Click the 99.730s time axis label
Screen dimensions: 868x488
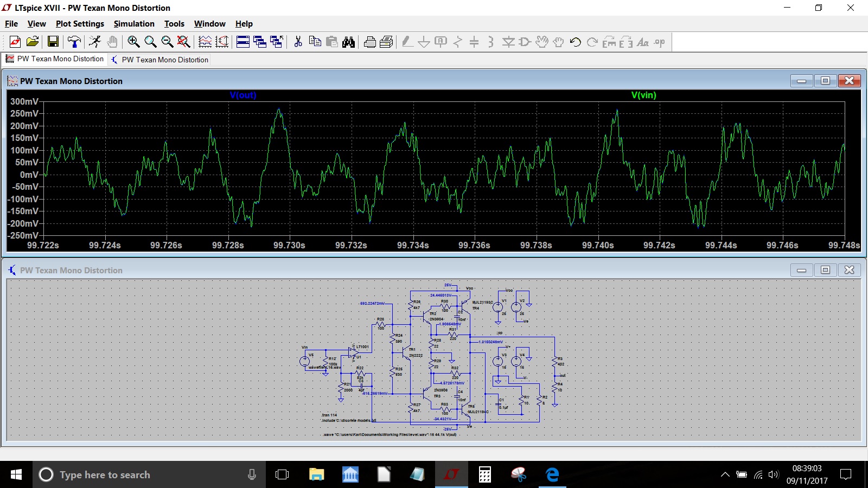point(289,245)
